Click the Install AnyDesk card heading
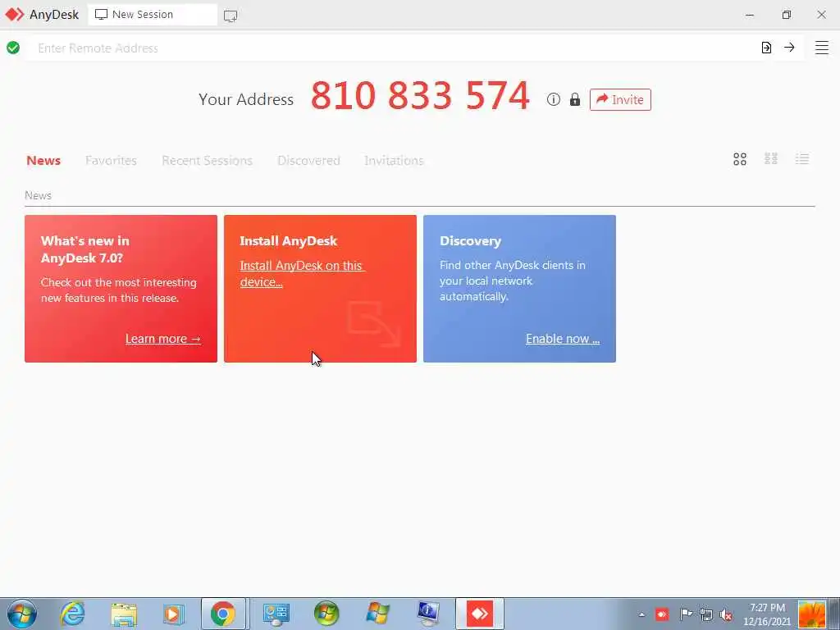 [x=288, y=241]
